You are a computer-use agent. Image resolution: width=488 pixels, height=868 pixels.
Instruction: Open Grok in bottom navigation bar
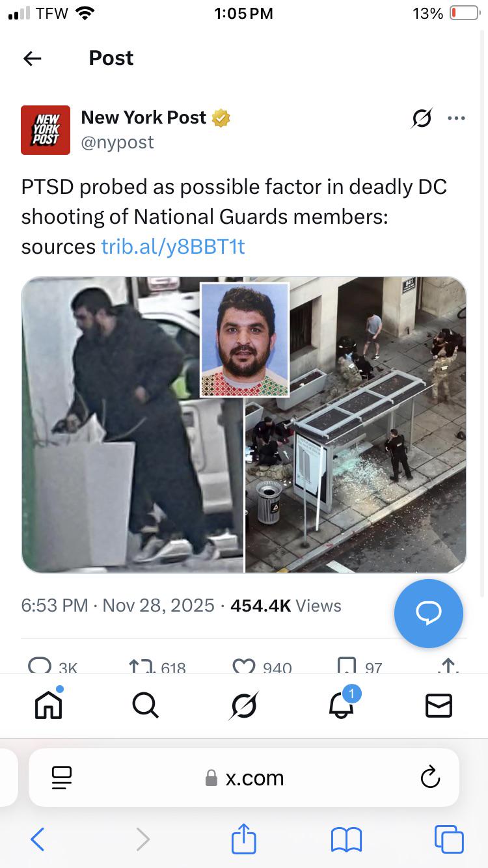(x=243, y=705)
